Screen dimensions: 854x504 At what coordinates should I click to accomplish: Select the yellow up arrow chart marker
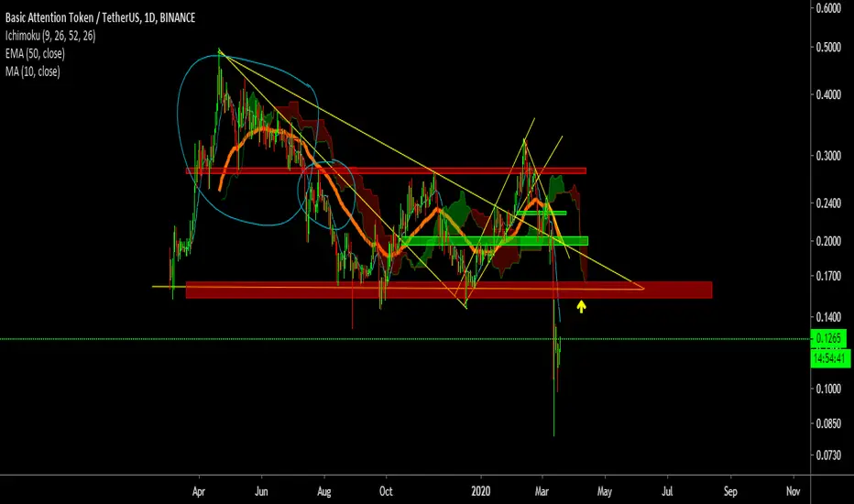(581, 307)
